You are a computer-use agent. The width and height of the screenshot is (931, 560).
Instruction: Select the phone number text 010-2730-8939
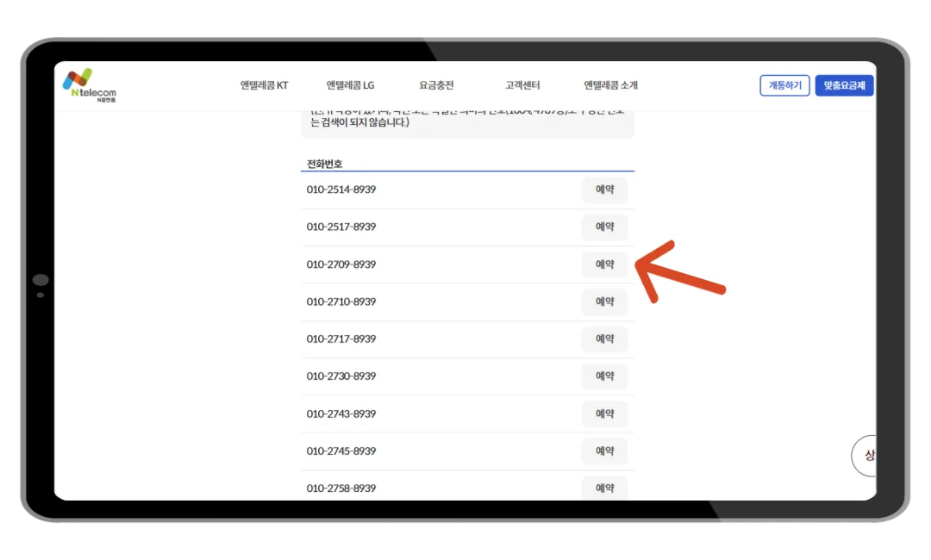click(x=341, y=376)
